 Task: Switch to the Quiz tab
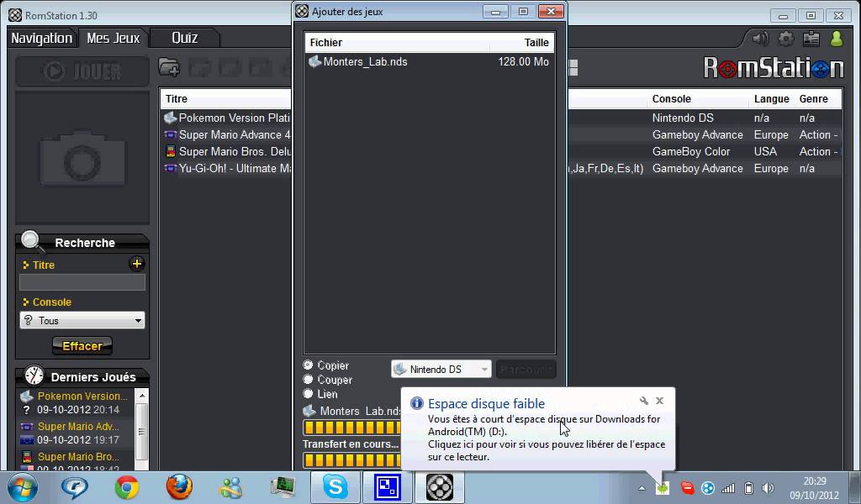pos(184,38)
